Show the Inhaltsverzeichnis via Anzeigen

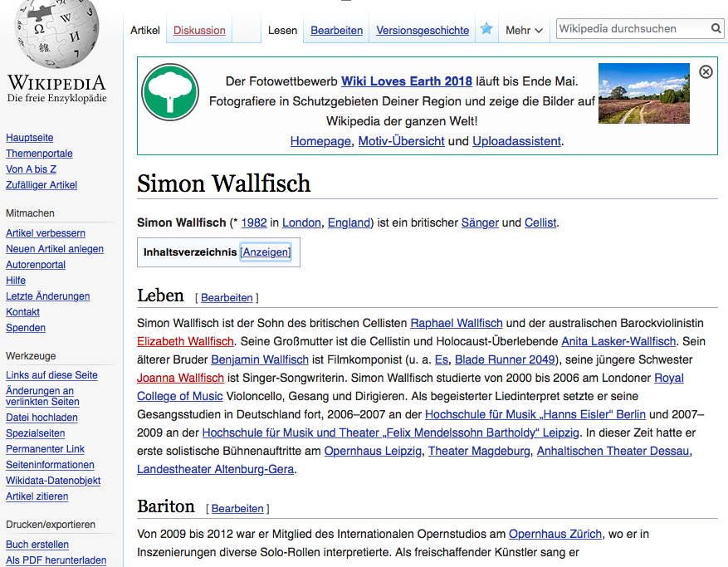pyautogui.click(x=266, y=252)
